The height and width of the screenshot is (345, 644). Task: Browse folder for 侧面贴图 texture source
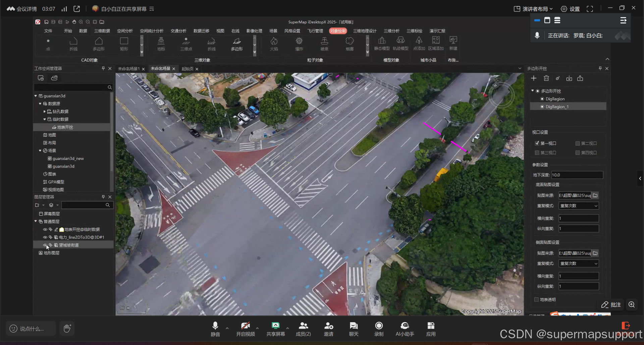click(595, 253)
